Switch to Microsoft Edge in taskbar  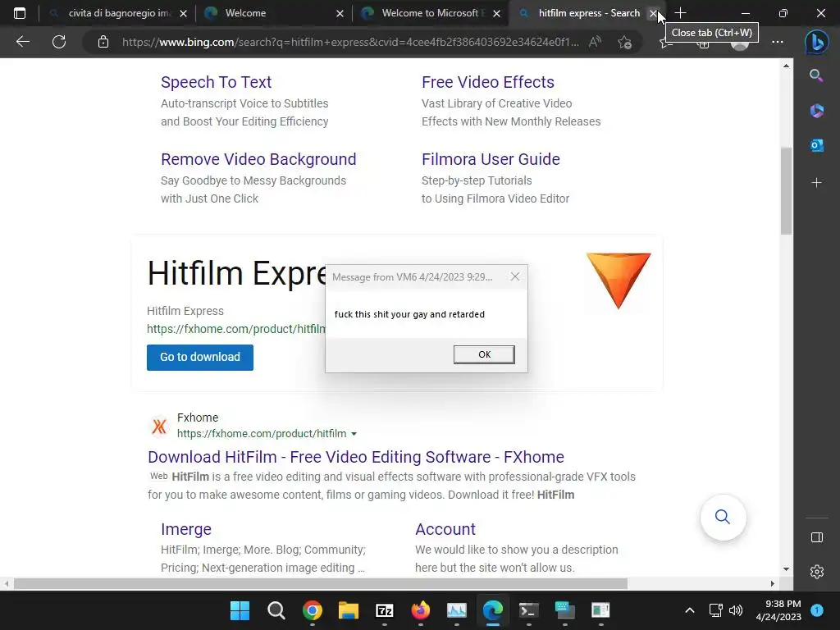click(492, 610)
